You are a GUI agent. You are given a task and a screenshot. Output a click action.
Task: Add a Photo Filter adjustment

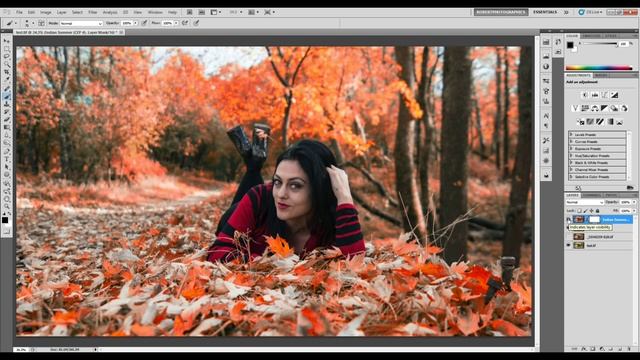(614, 108)
